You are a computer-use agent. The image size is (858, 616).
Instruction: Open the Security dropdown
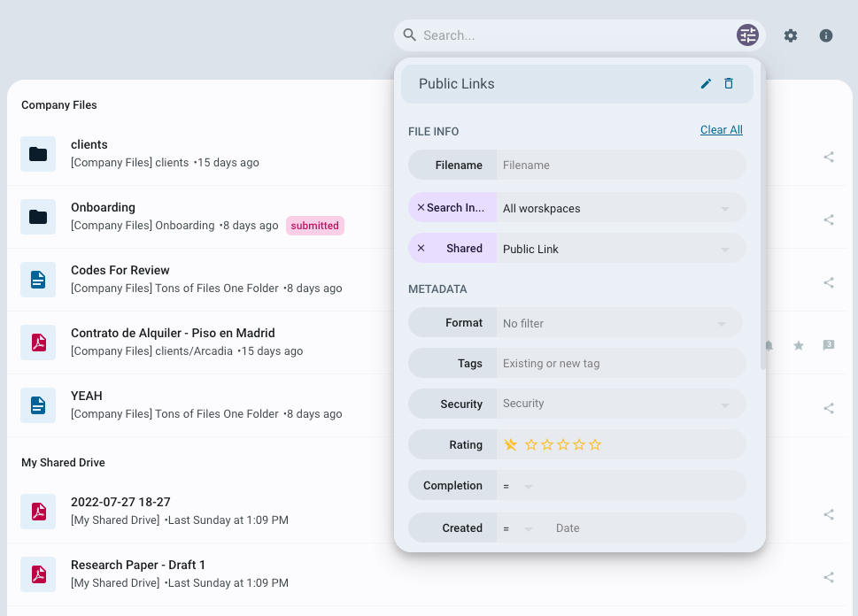point(621,404)
